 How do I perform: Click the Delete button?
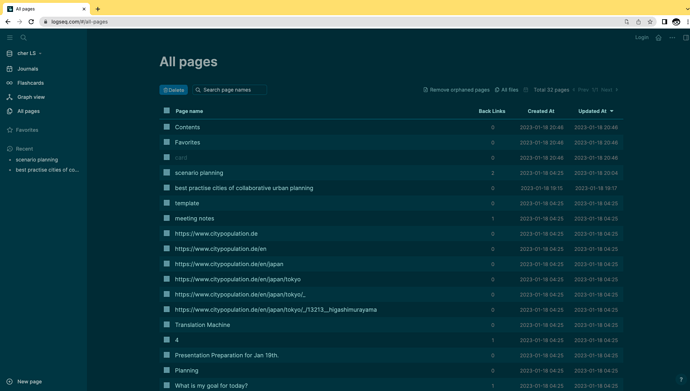173,90
